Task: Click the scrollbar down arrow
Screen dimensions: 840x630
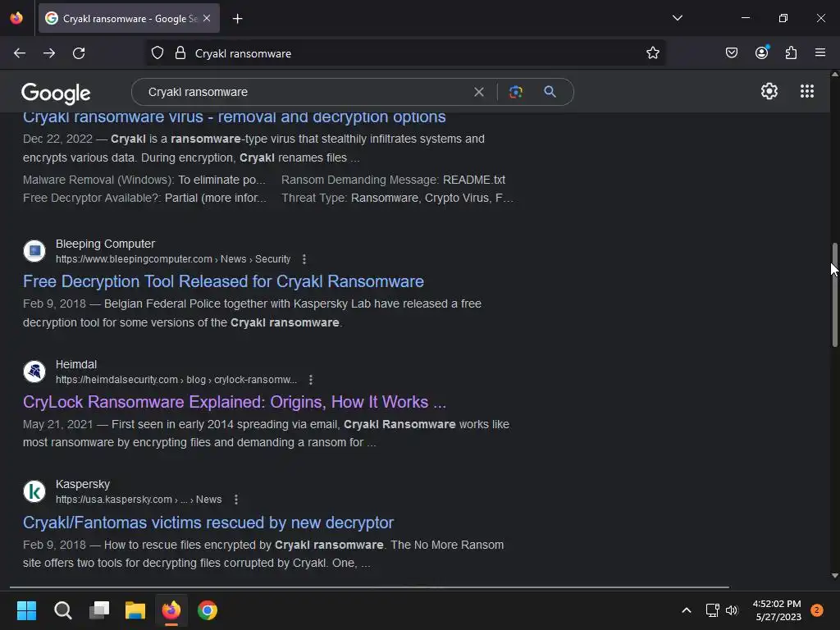Action: pos(834,576)
